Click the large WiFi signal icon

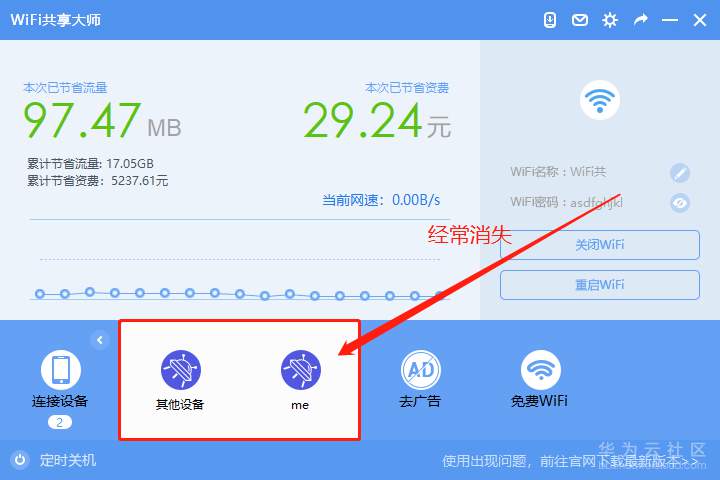599,100
